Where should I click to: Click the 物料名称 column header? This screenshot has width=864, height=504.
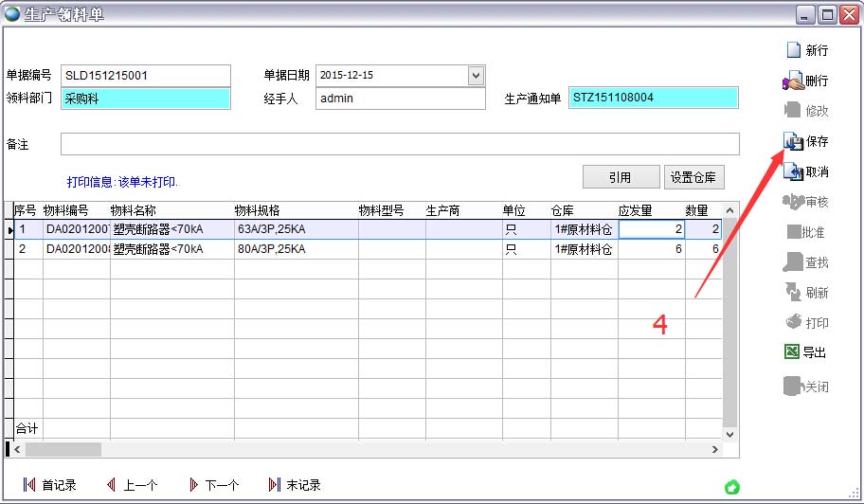click(x=171, y=210)
